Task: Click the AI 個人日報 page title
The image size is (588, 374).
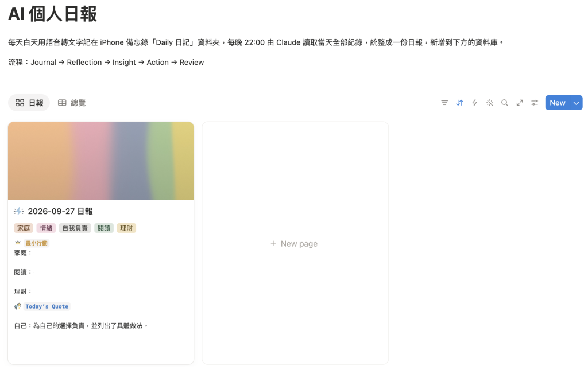Action: click(x=52, y=14)
